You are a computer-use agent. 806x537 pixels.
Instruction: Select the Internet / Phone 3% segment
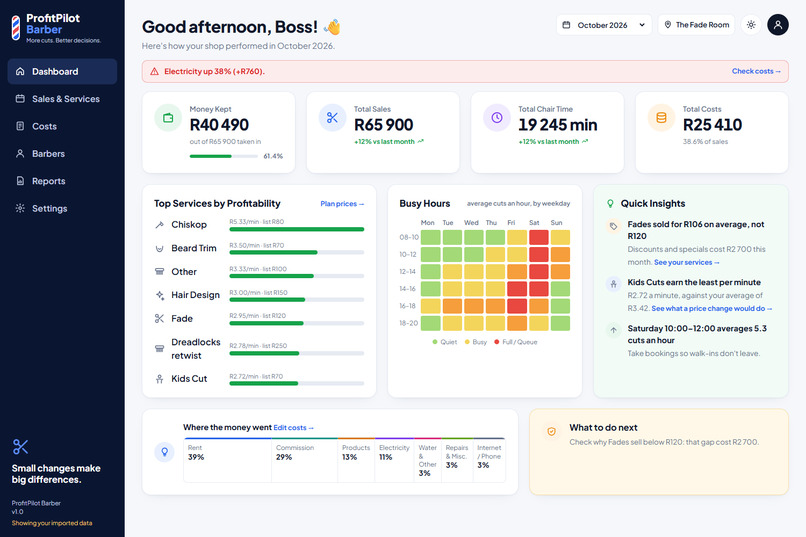[489, 460]
